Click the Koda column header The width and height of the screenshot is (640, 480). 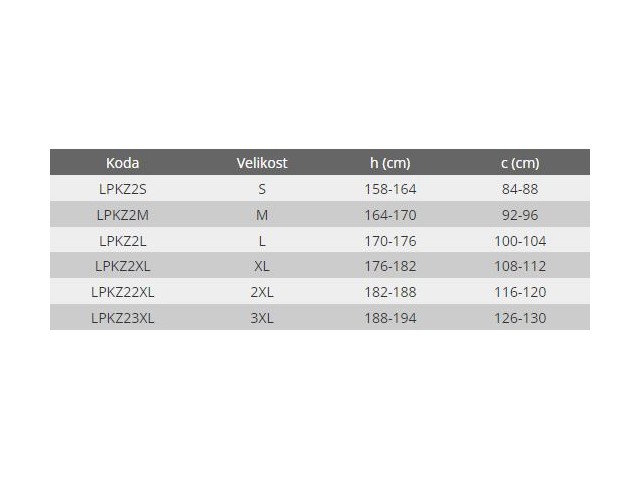[122, 163]
